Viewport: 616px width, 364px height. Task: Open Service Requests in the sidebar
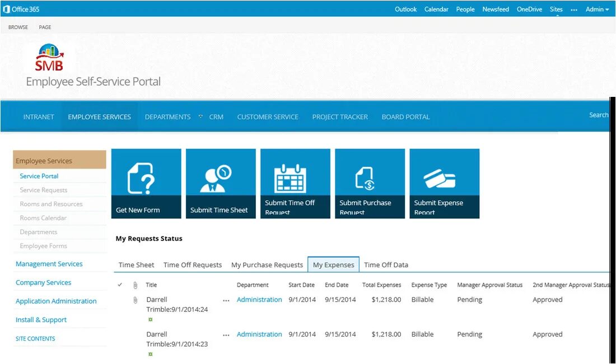pyautogui.click(x=44, y=190)
